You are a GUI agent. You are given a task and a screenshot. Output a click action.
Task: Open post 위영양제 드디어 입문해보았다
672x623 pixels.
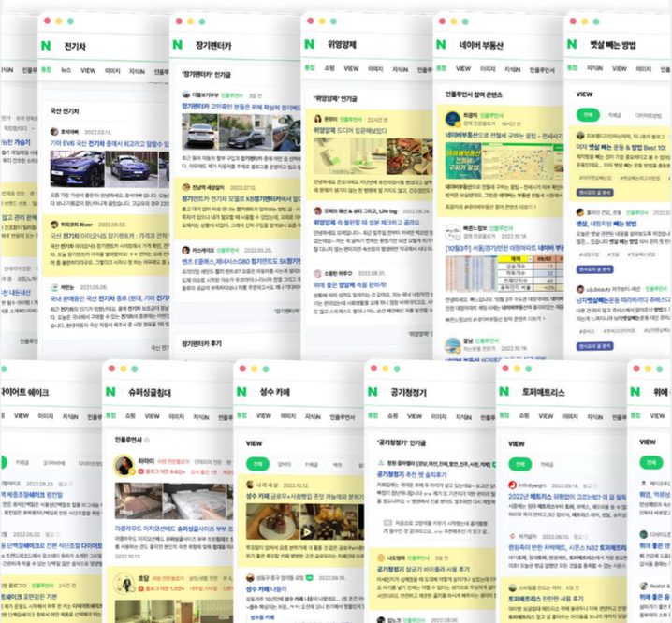pyautogui.click(x=351, y=130)
